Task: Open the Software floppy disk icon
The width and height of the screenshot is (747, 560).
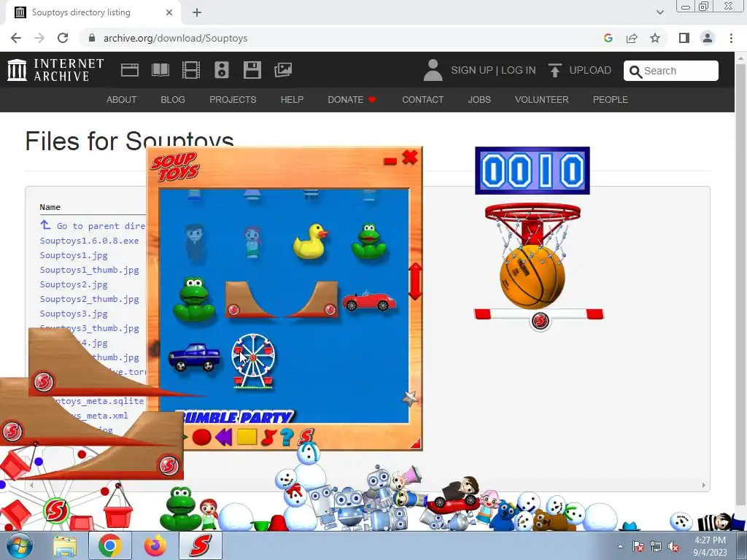Action: coord(252,70)
